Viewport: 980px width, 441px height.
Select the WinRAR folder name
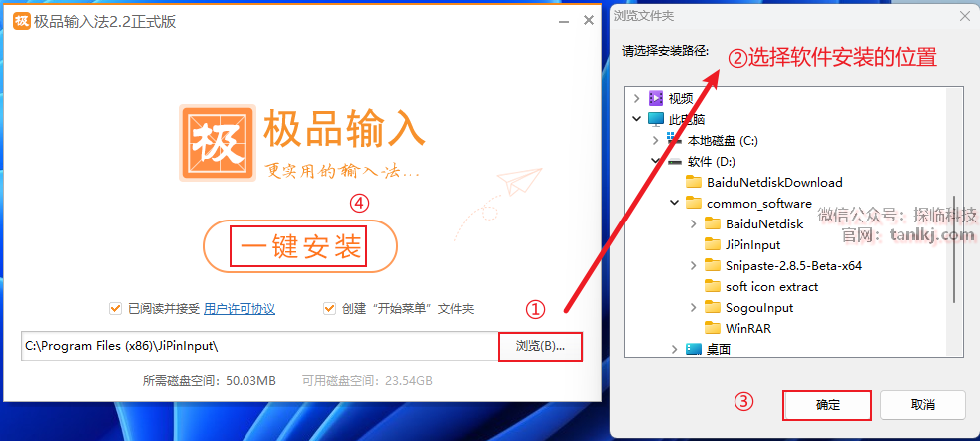coord(748,328)
